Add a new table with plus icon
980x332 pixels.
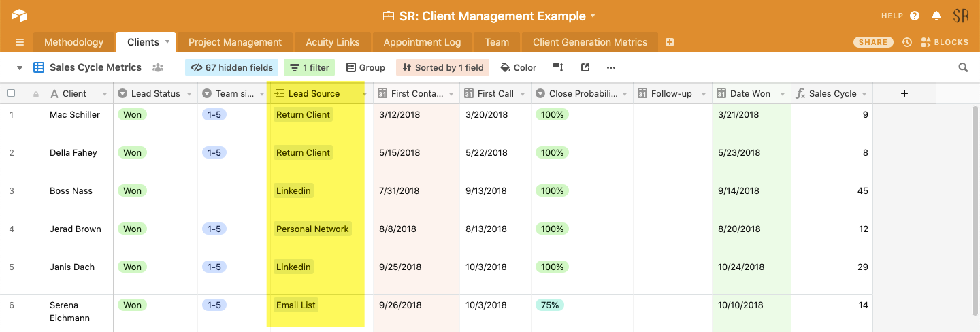pos(670,42)
